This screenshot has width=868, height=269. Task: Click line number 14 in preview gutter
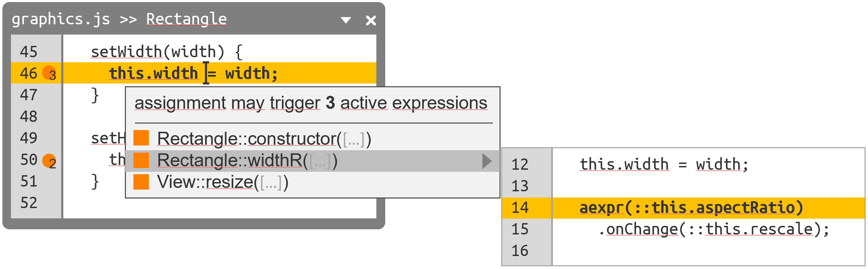(520, 208)
